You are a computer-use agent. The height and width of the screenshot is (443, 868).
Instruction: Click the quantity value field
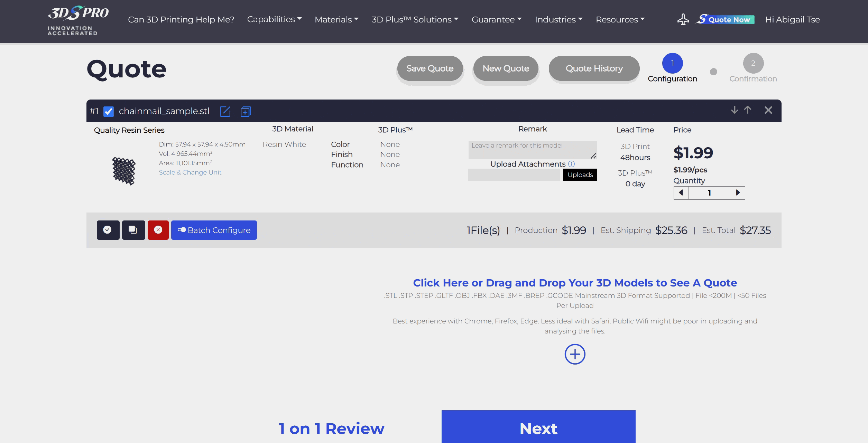[709, 193]
